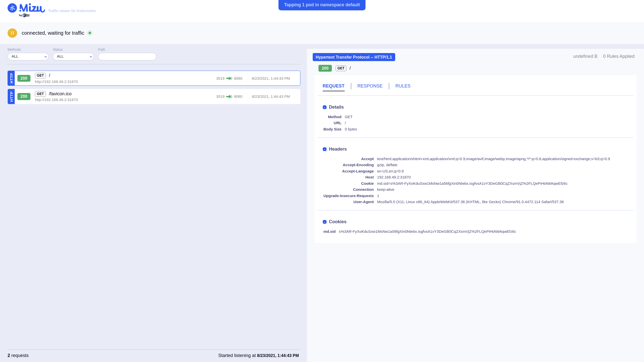Collapse the Details section
Screen dimensions: 644x362
325,107
